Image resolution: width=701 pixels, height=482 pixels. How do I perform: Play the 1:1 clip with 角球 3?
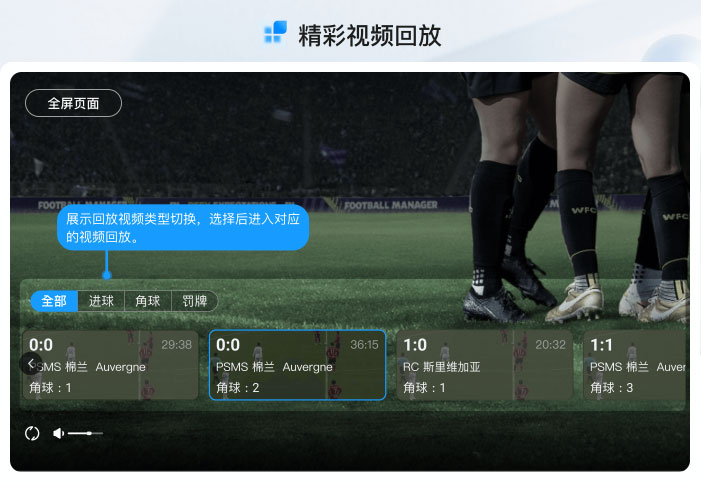coord(634,365)
